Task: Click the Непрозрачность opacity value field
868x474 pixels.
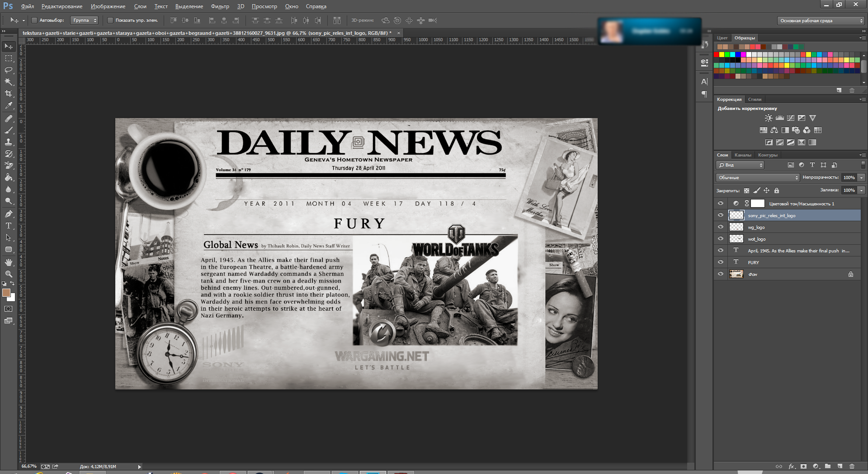Action: [x=849, y=178]
